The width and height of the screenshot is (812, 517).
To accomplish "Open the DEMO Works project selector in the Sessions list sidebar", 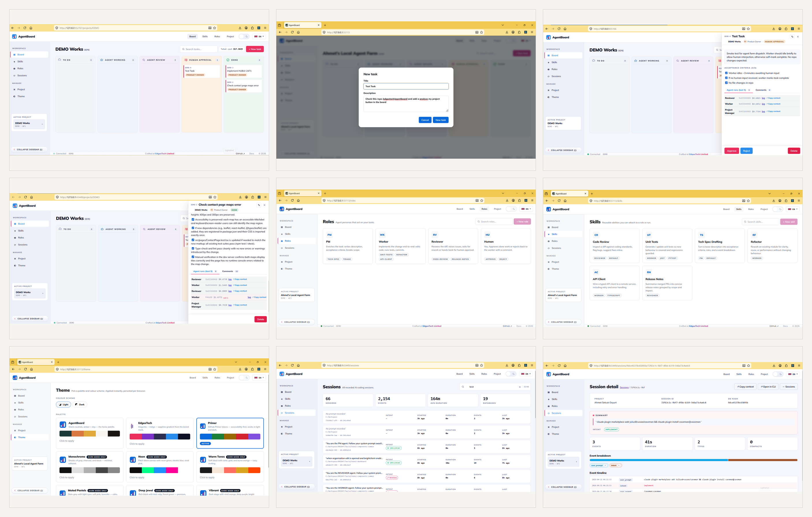I will point(296,461).
